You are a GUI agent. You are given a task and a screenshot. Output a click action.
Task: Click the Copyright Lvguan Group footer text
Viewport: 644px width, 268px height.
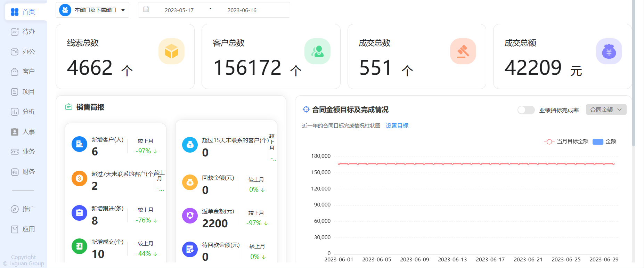coord(24,260)
